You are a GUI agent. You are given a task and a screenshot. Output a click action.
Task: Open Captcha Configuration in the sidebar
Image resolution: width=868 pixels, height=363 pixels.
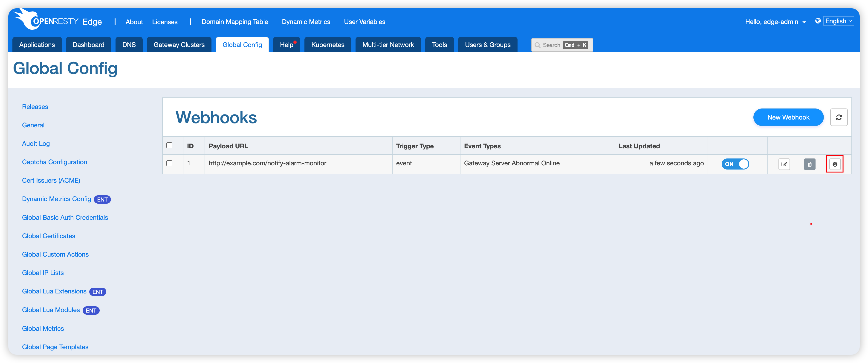pyautogui.click(x=55, y=162)
